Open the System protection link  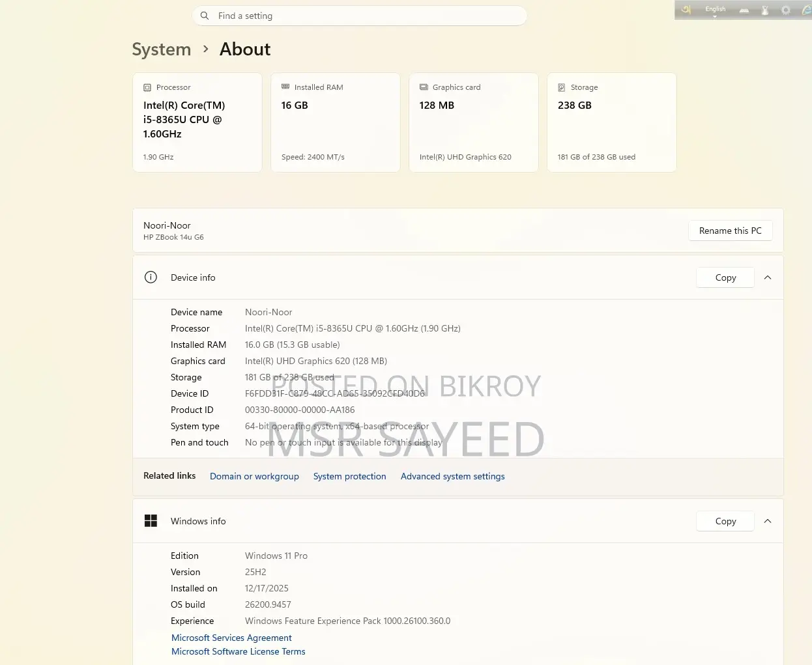point(350,476)
